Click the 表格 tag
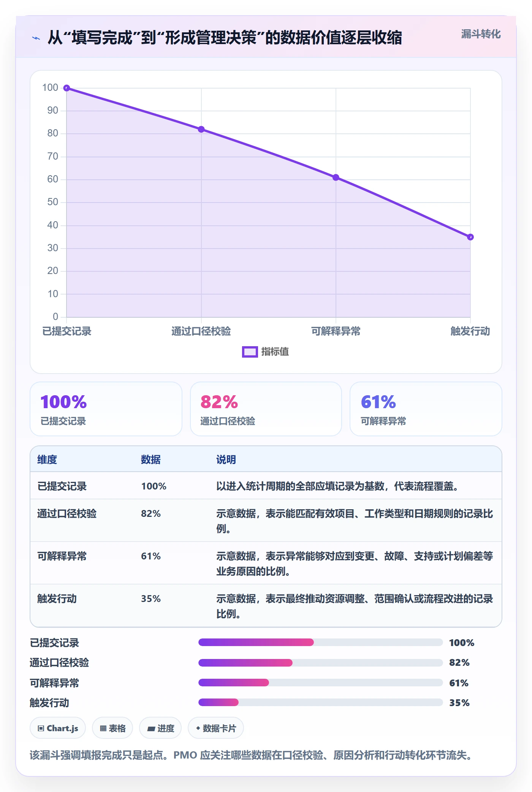The height and width of the screenshot is (792, 532). [112, 728]
